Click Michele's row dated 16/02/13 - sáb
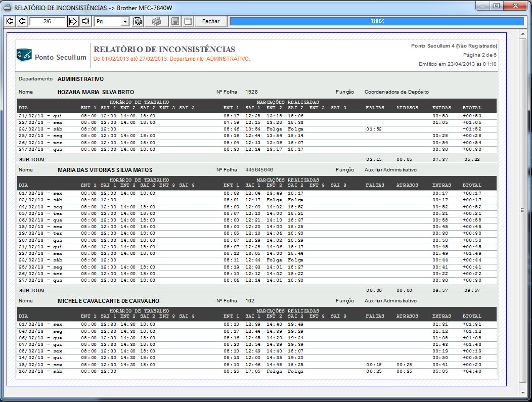The image size is (532, 402). click(257, 372)
